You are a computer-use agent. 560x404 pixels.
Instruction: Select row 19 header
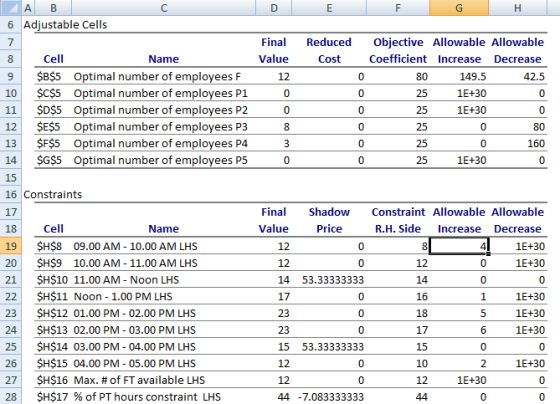[11, 246]
